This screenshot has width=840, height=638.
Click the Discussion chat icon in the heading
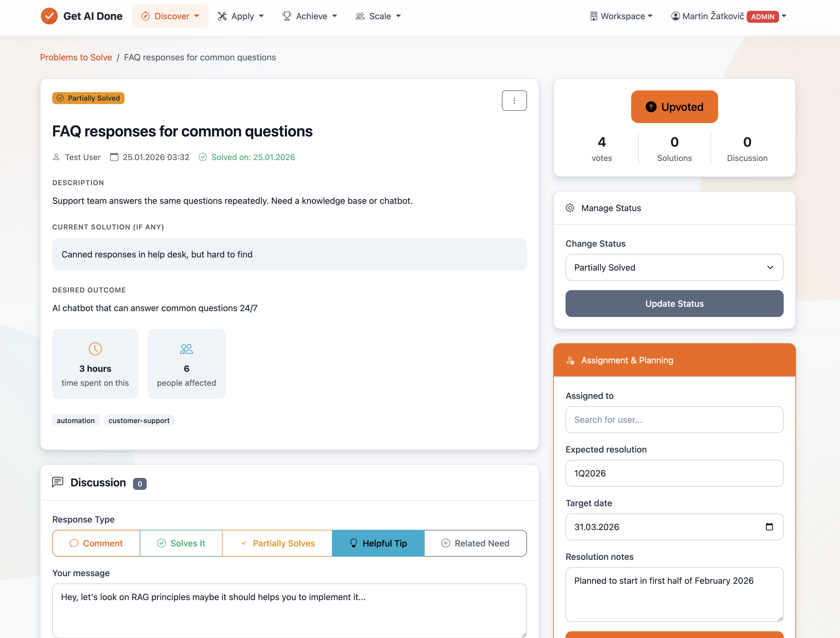coord(58,482)
